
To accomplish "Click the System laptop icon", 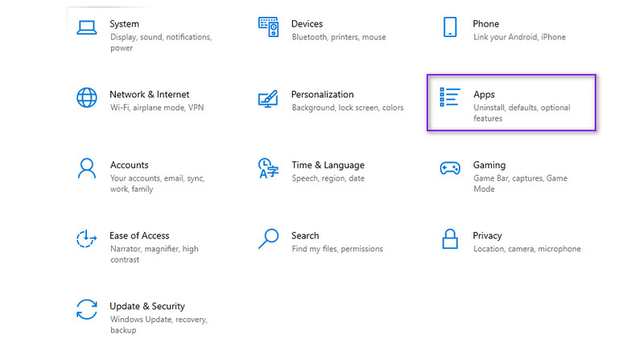I will pos(86,27).
